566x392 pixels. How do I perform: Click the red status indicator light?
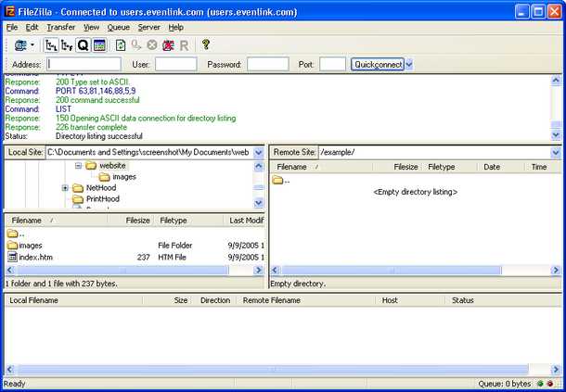click(549, 384)
